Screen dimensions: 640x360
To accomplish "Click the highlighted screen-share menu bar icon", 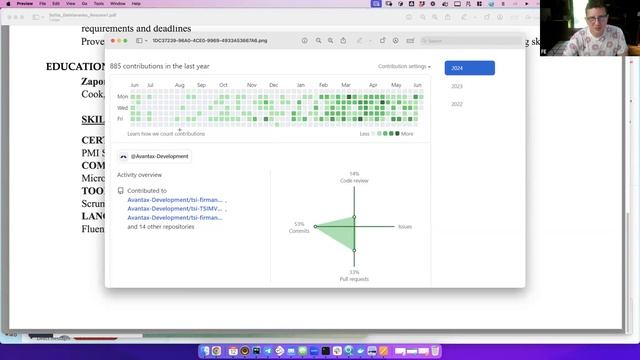I will (376, 4).
